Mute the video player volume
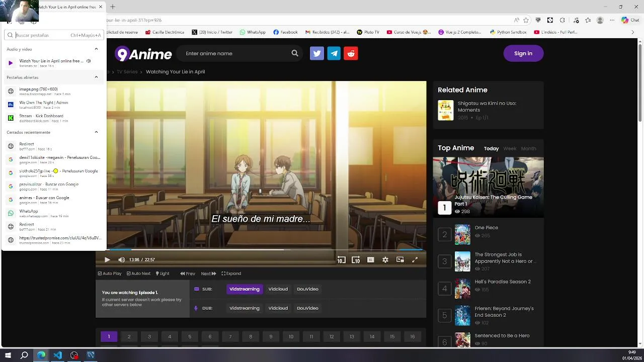Viewport: 644px width, 362px height. click(x=121, y=259)
